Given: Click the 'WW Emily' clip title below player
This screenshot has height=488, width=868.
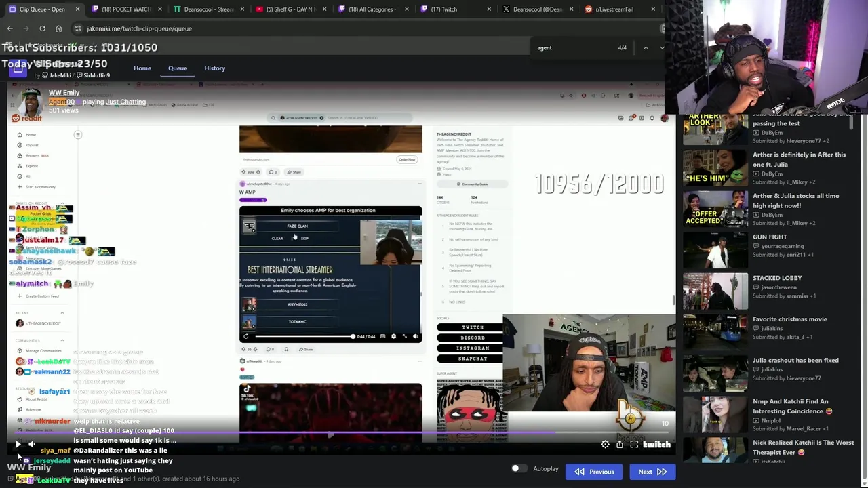Looking at the screenshot, I should [29, 468].
